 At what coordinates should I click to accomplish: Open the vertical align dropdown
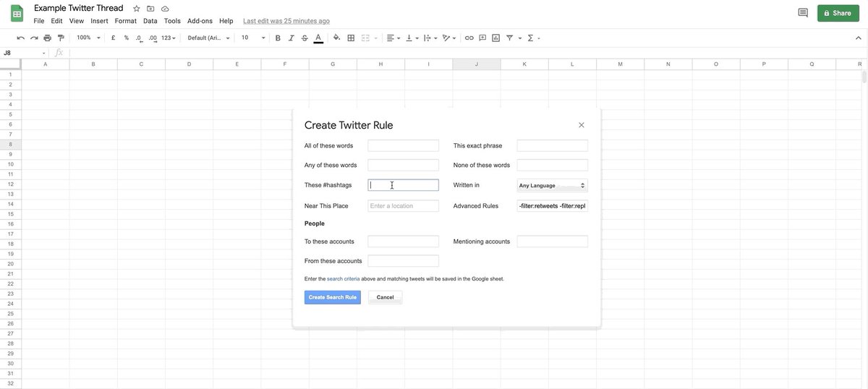pyautogui.click(x=412, y=38)
